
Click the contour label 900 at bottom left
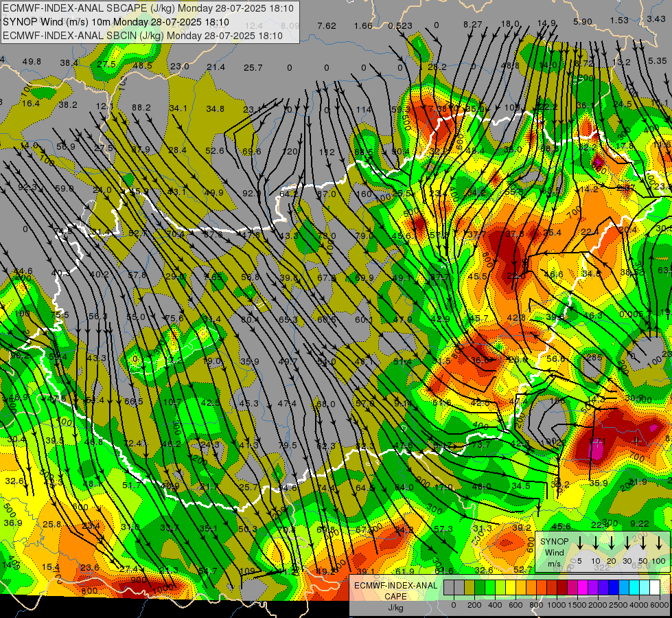pos(139,580)
